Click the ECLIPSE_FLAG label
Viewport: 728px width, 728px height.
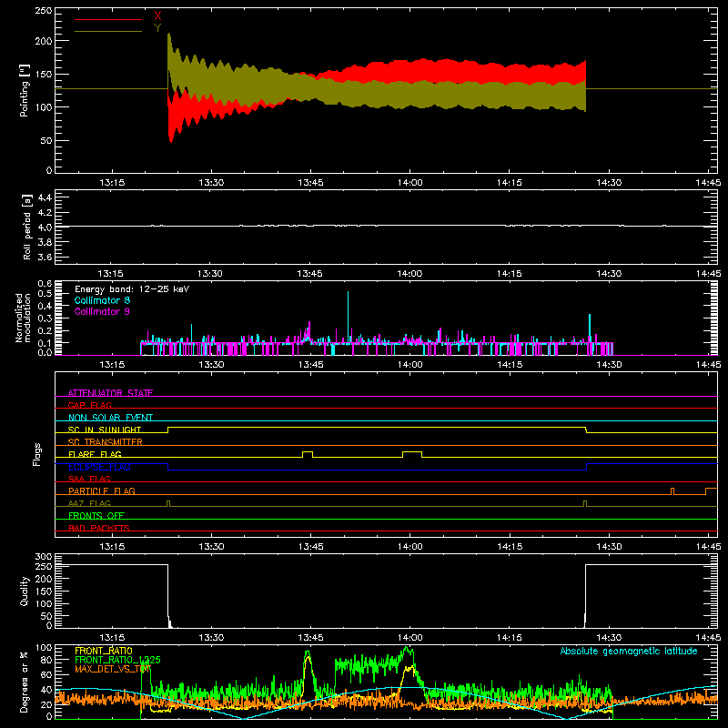tap(99, 467)
